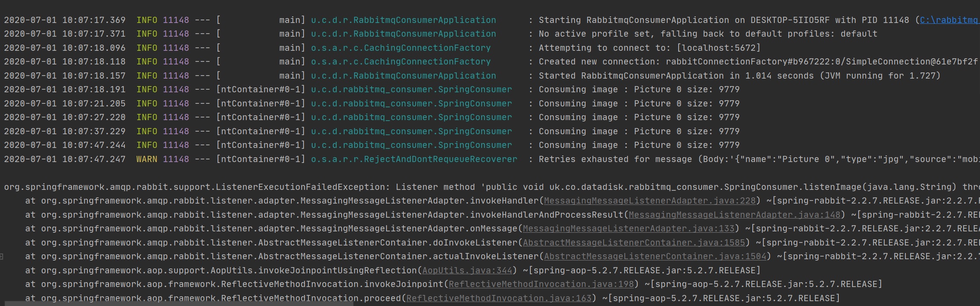Click the 10:07:17.369 timestamp
This screenshot has width=980, height=306.
coord(94,20)
